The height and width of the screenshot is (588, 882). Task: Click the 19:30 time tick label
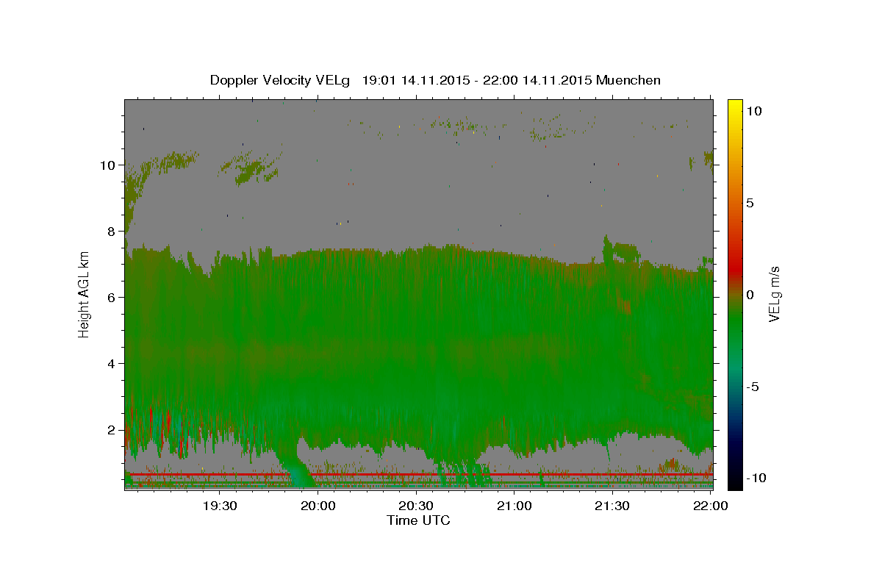[220, 506]
